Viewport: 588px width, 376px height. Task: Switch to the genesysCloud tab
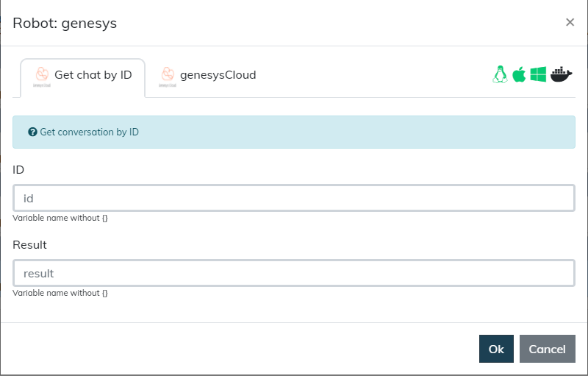tap(208, 78)
